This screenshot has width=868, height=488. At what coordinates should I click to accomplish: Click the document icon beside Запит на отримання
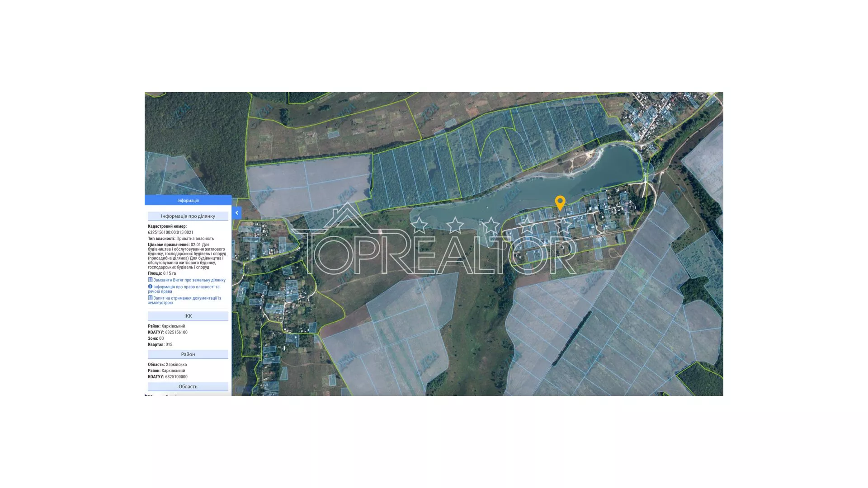150,298
